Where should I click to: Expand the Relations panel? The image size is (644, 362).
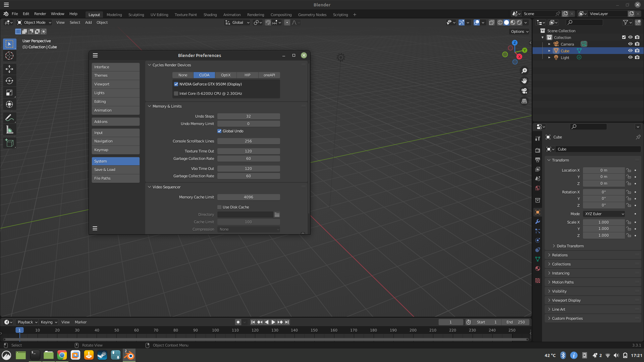coord(559,255)
